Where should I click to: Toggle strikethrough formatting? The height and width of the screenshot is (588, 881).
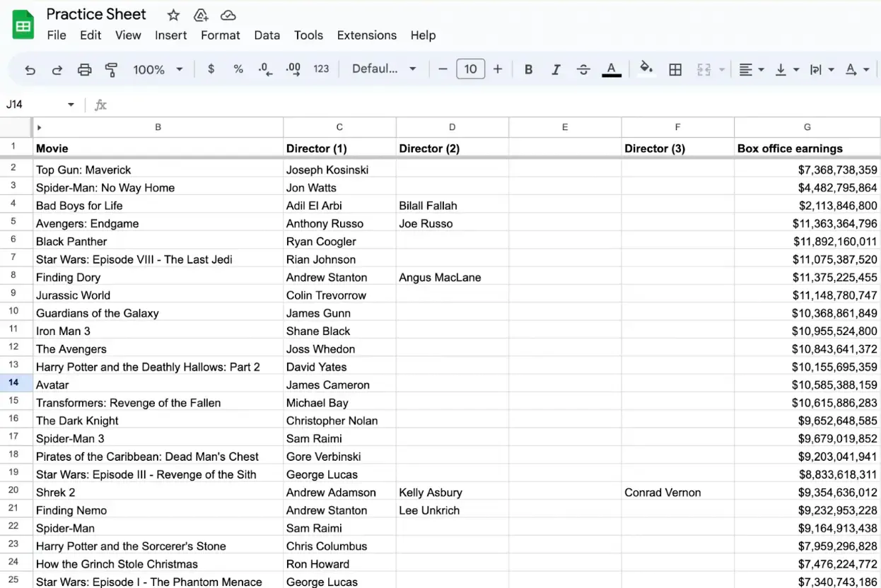tap(583, 69)
